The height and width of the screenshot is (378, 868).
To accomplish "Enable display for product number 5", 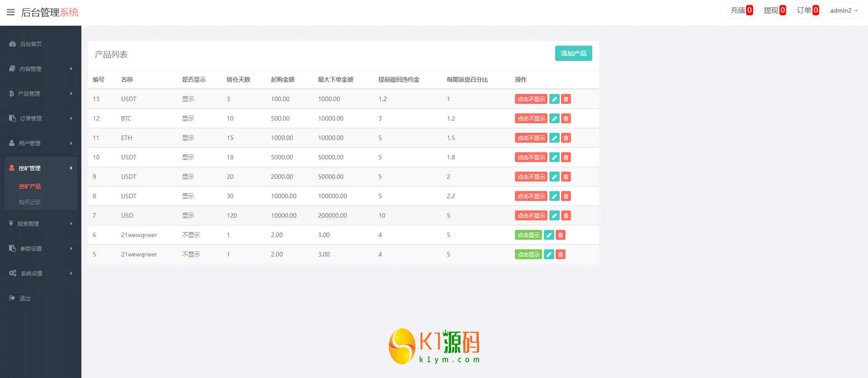I will coord(528,254).
